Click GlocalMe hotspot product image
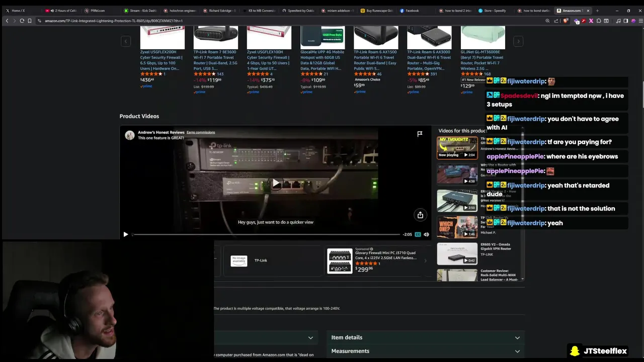 323,37
